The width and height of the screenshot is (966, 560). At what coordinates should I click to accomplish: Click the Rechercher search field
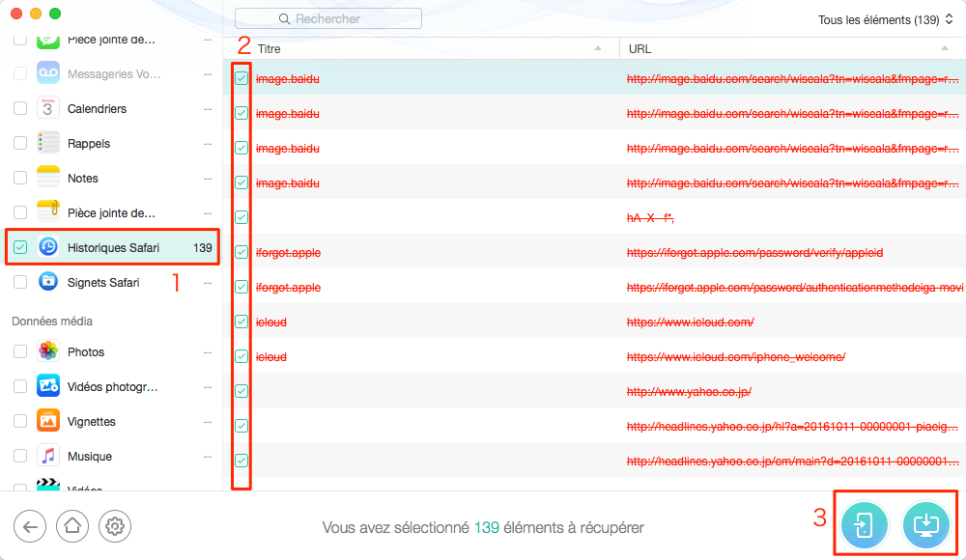tap(328, 18)
